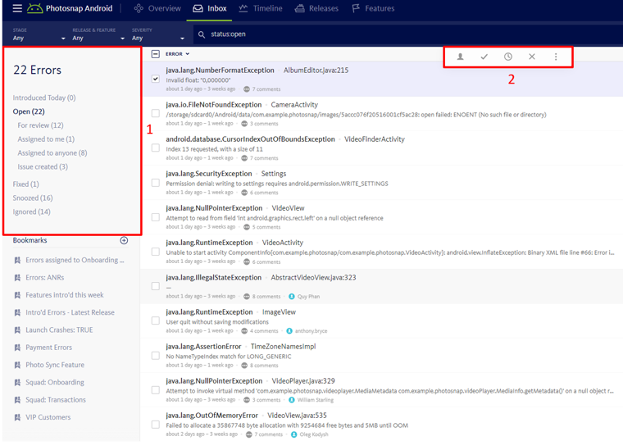
Task: Click bookmark icon beside Errors: ANRs
Action: click(x=17, y=278)
